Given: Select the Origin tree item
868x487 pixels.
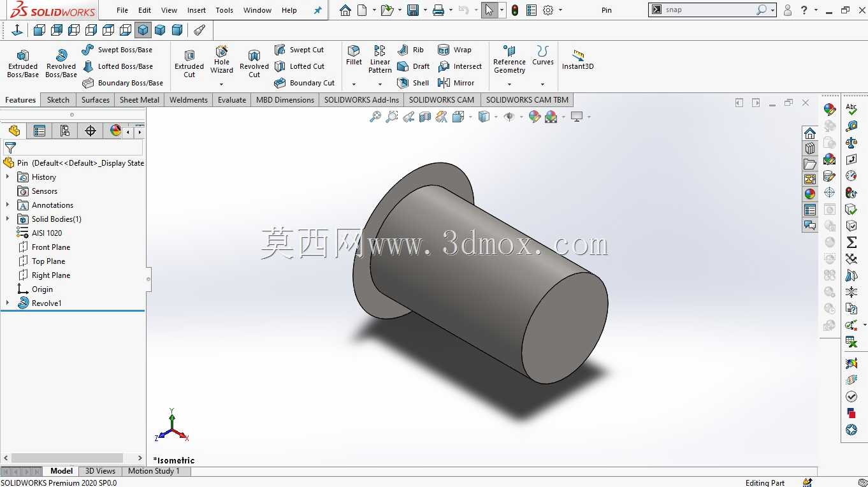Looking at the screenshot, I should tap(35, 289).
